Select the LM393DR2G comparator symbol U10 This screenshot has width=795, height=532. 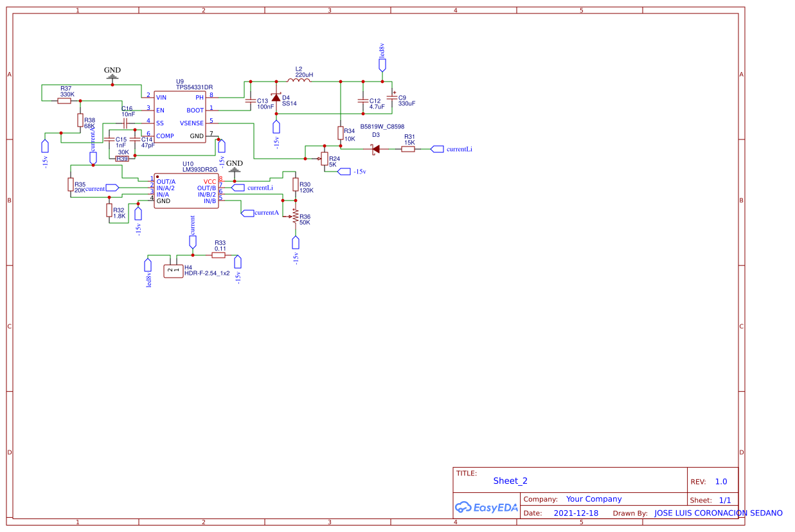[186, 190]
